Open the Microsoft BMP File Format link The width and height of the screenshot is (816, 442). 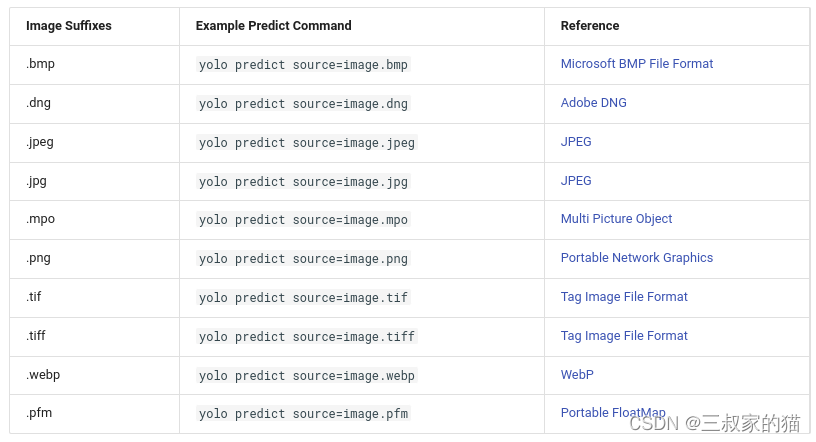pos(636,64)
